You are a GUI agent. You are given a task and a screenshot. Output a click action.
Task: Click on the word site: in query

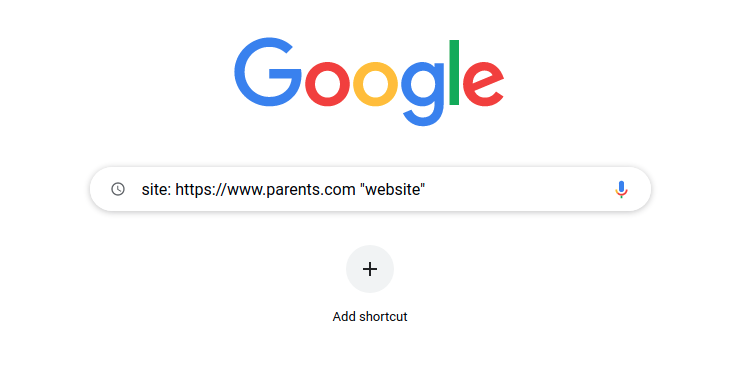point(156,189)
